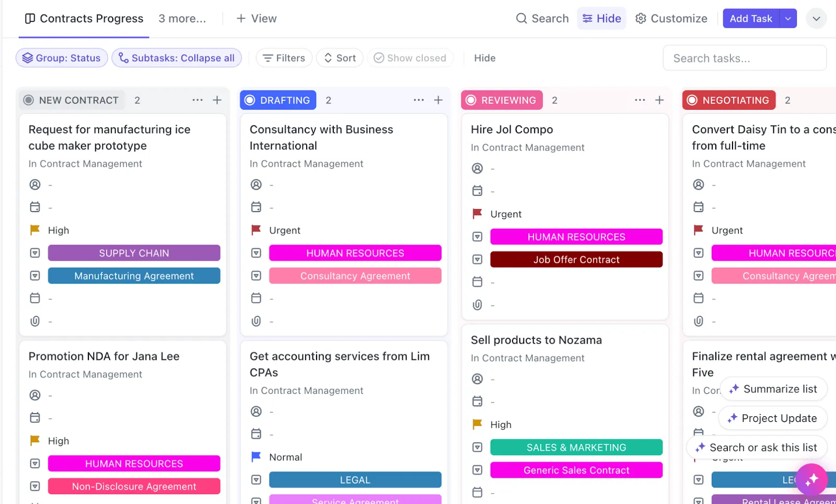Viewport: 836px width, 504px height.
Task: Open 'Promotion NDA for Jana Lee' task
Action: pyautogui.click(x=104, y=356)
